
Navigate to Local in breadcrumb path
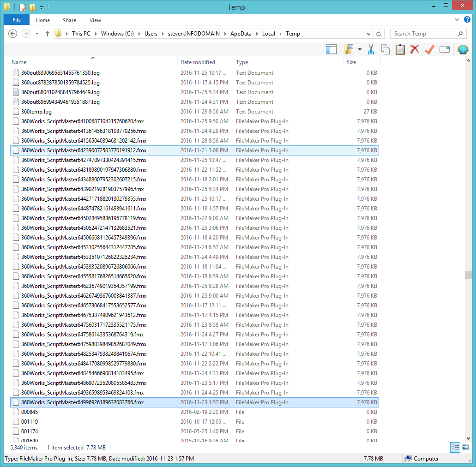[269, 34]
